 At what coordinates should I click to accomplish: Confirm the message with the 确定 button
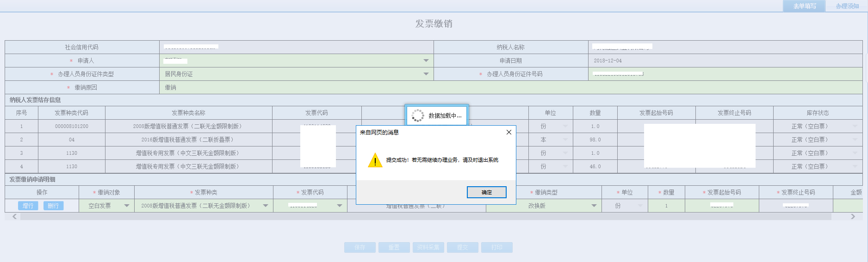(486, 192)
